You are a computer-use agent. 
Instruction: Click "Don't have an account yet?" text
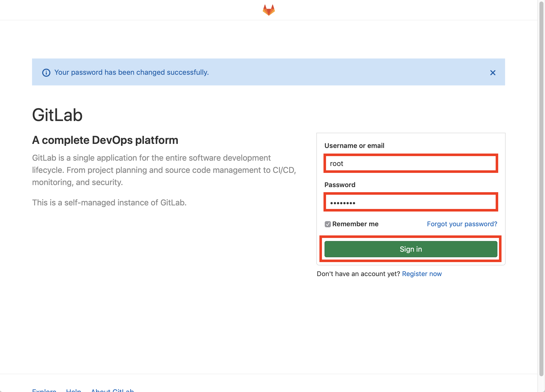(358, 274)
